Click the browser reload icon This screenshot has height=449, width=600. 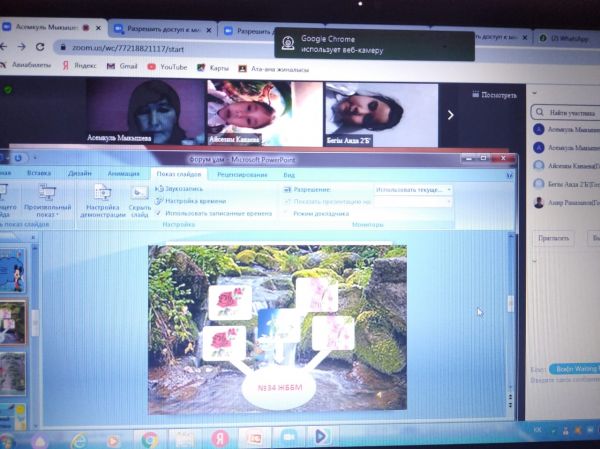coord(39,47)
